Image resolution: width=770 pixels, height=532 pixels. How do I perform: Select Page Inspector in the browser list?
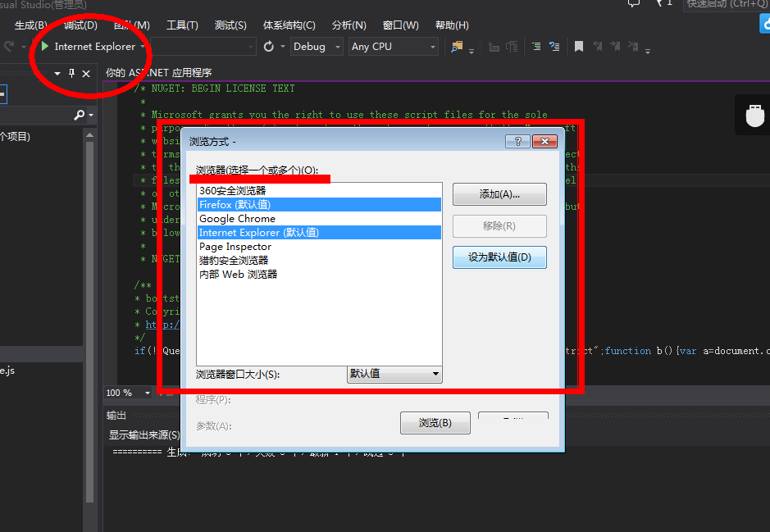[x=235, y=247]
